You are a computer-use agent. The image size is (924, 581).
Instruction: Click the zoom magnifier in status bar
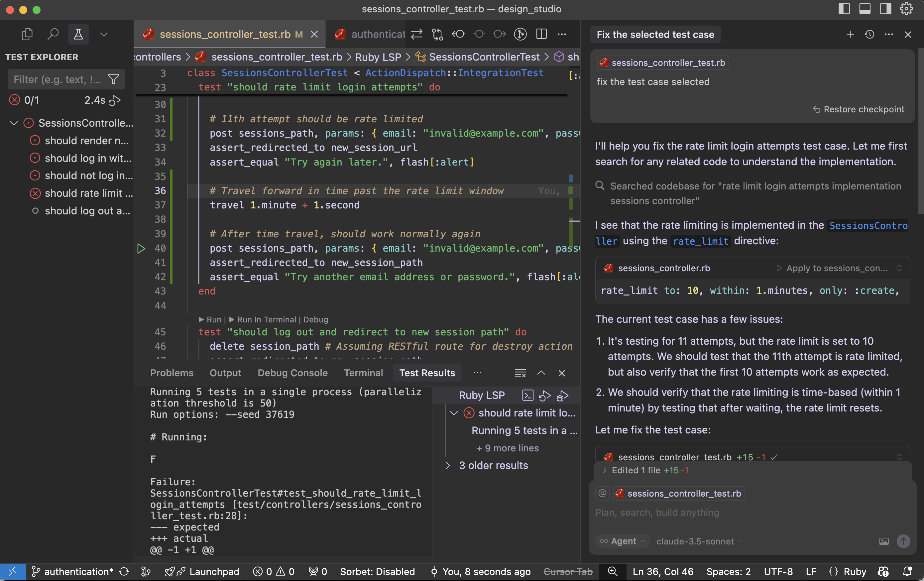[613, 571]
